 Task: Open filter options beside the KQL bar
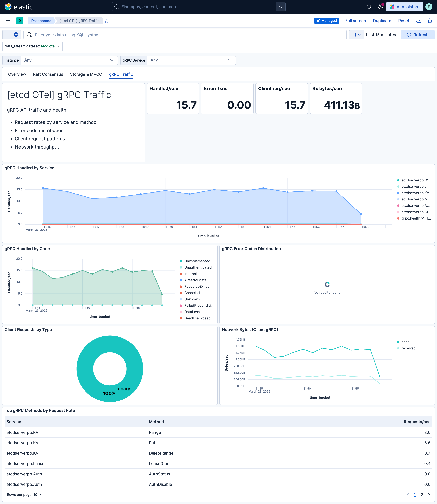click(7, 35)
